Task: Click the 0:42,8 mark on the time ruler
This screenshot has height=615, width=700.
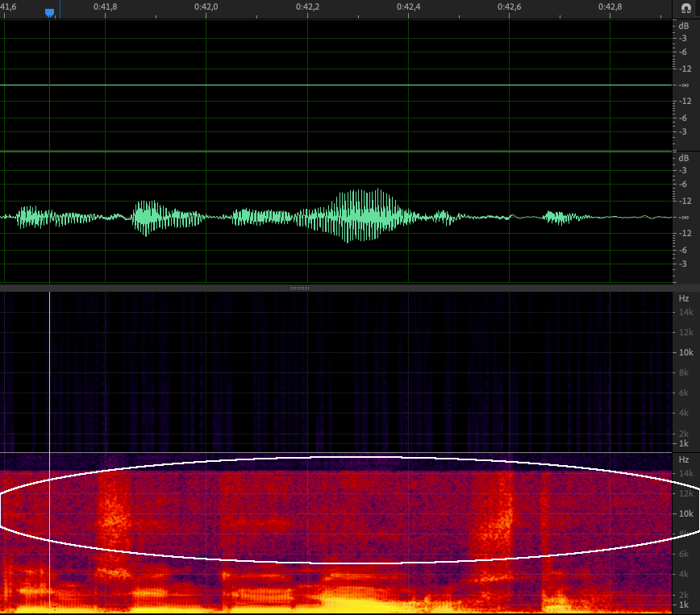Action: (x=610, y=7)
